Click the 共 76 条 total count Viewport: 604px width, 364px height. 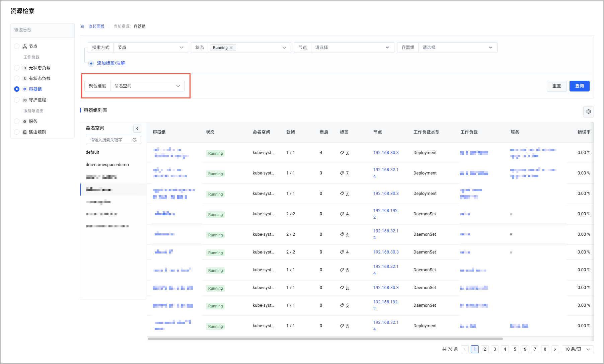click(450, 349)
